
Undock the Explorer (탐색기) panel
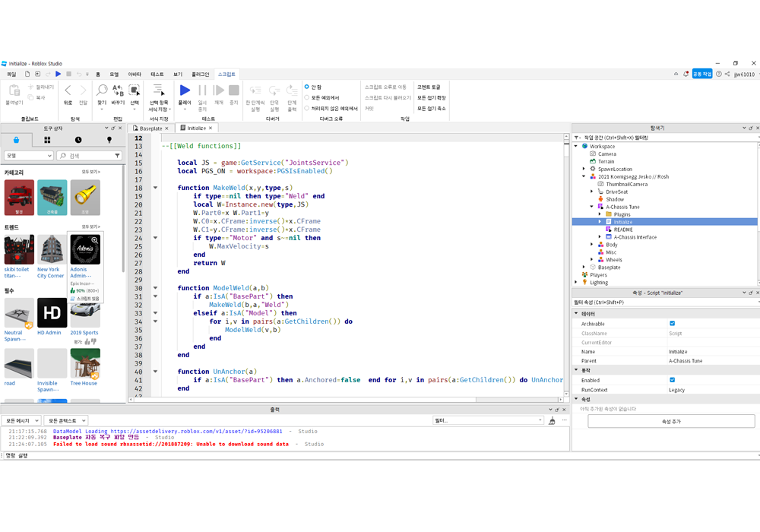751,128
